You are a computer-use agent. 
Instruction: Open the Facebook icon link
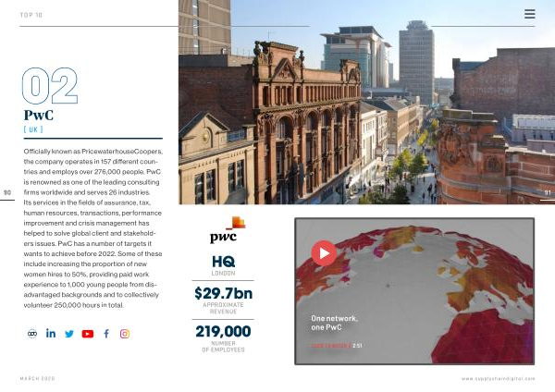tap(106, 334)
